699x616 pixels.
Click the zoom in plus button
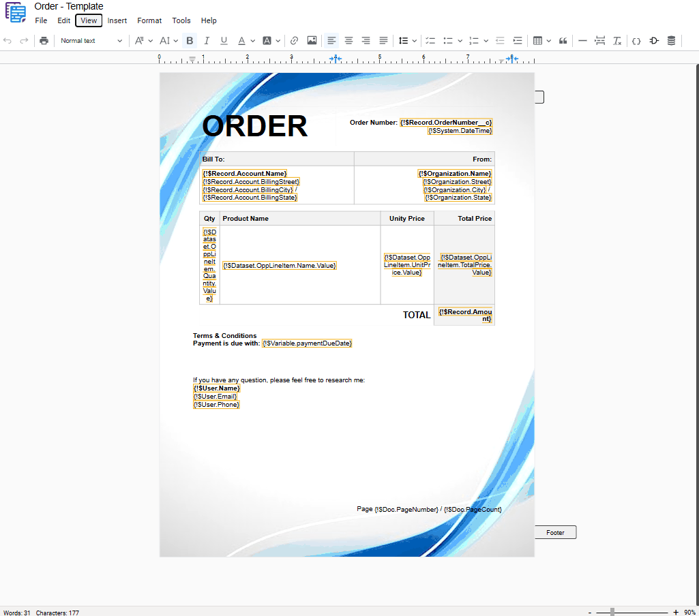676,613
